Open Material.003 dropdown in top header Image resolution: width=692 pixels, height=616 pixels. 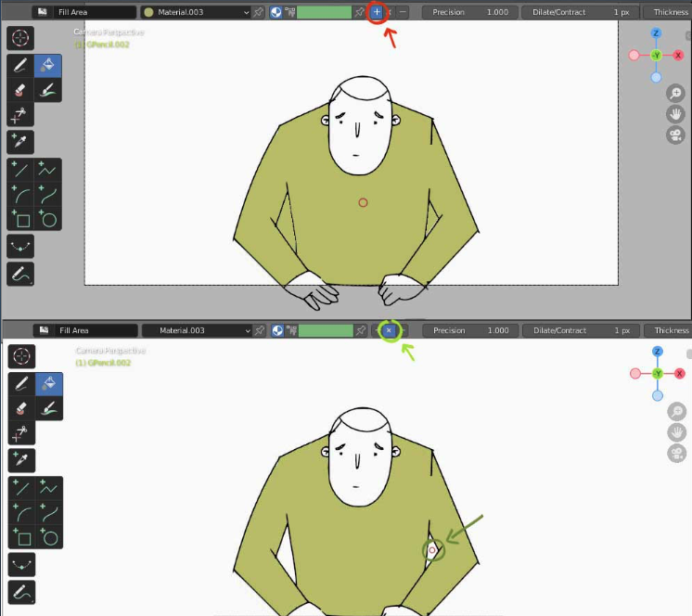(196, 12)
